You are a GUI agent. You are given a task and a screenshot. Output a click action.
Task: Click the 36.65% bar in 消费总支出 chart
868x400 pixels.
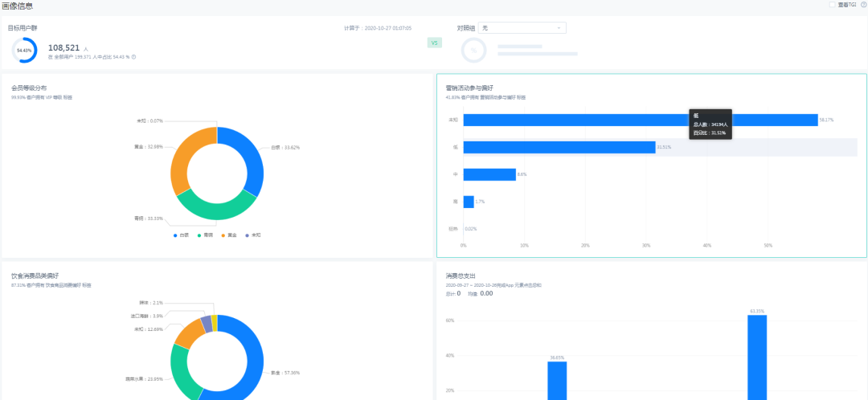557,381
